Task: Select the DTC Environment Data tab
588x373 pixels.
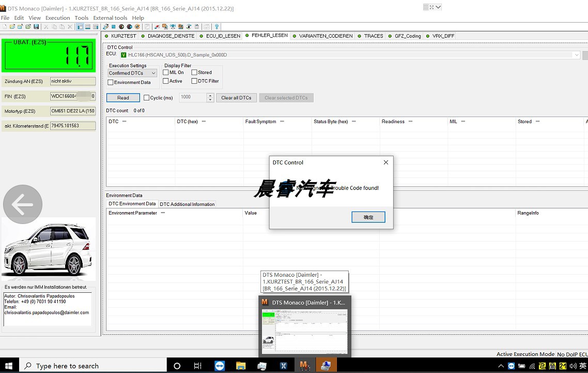Action: click(x=132, y=204)
